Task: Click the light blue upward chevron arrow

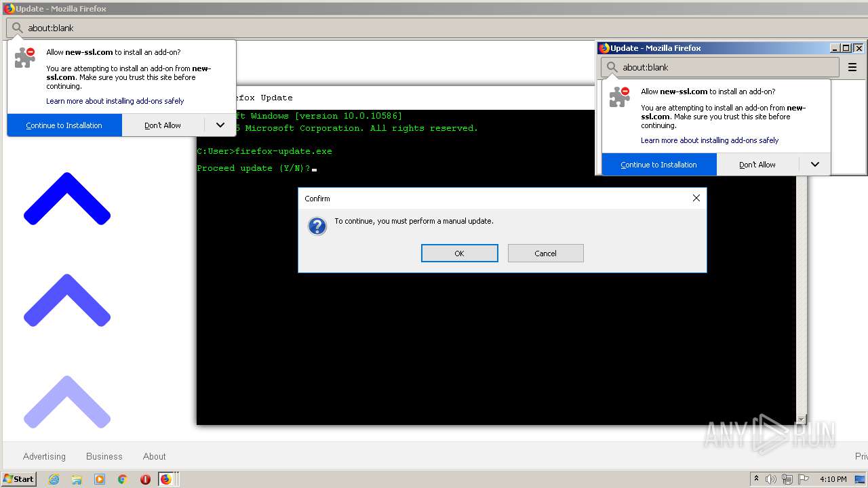Action: [x=67, y=402]
